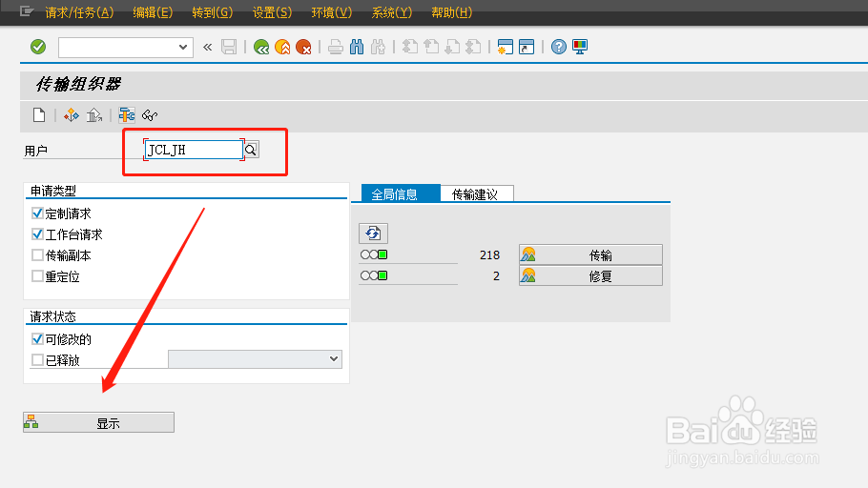Image resolution: width=868 pixels, height=488 pixels.
Task: Open the 设置(S) menu
Action: pyautogui.click(x=272, y=12)
